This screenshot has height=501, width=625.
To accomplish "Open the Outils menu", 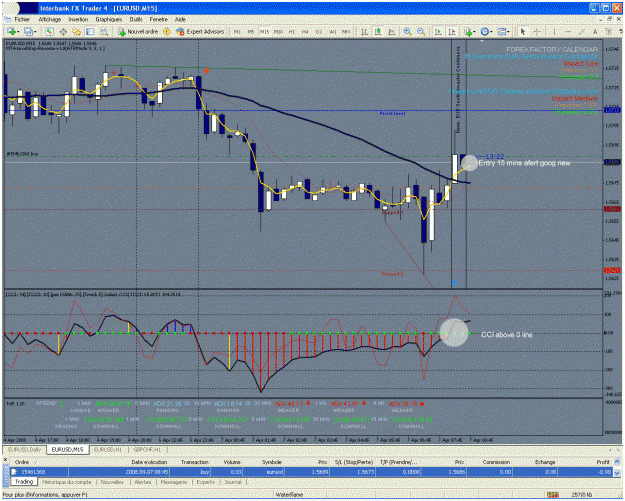I will click(136, 19).
